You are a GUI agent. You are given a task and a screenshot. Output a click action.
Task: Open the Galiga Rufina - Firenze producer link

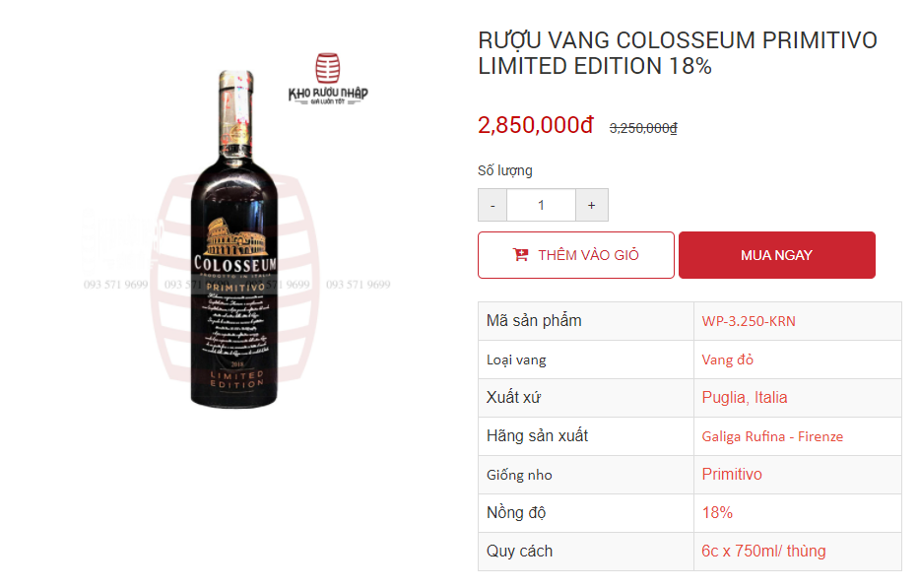tap(772, 436)
